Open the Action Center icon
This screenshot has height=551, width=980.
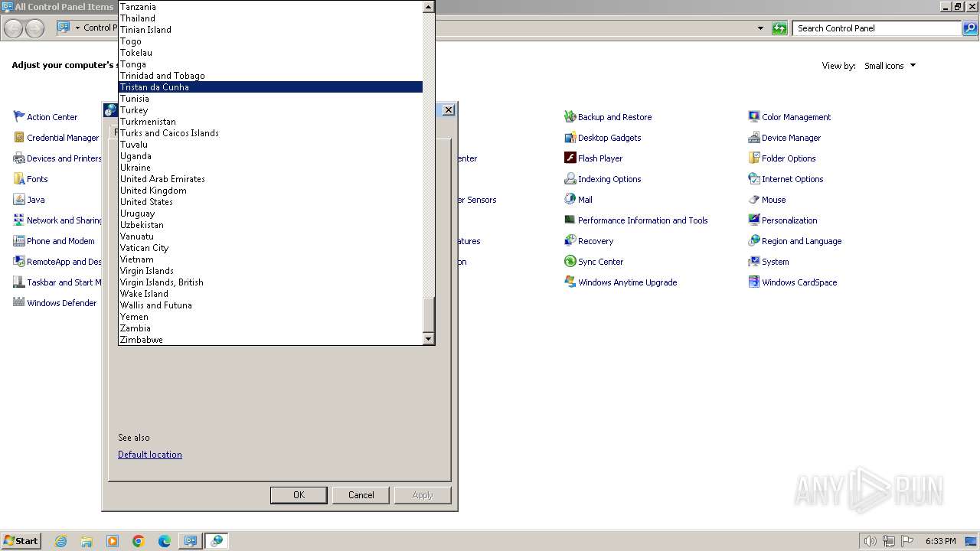[19, 117]
